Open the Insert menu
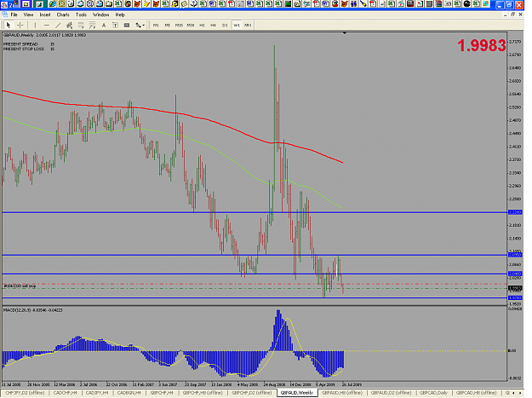 click(x=45, y=14)
